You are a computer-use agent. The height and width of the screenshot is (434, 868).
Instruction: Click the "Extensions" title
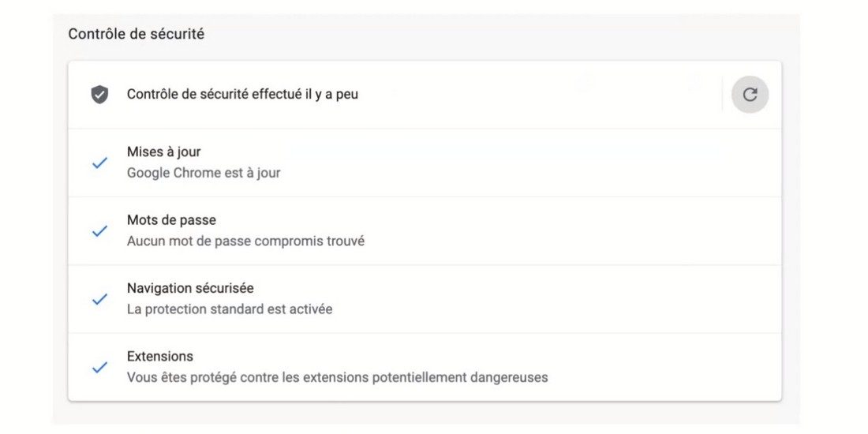160,356
